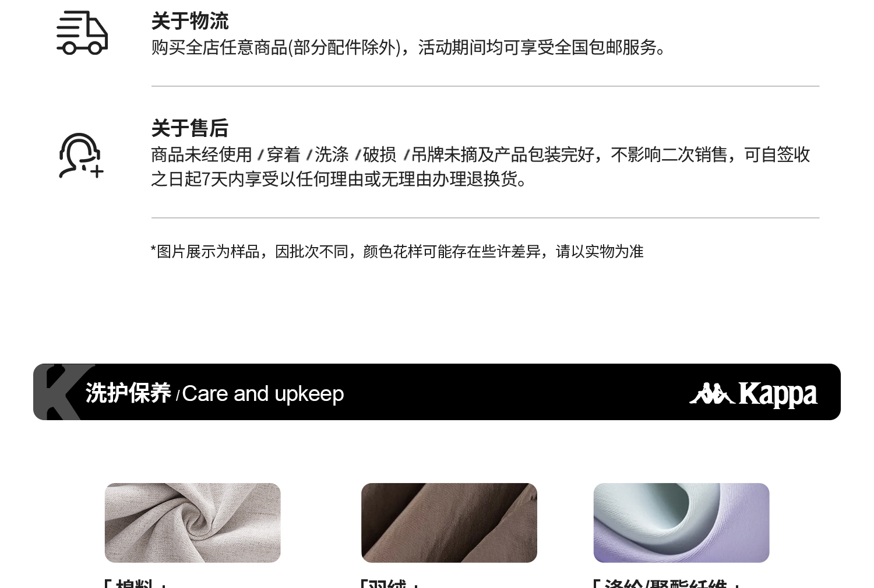Click the Kappa Omini back-to-back figures logo
Viewport: 874px width, 588px height.
711,394
